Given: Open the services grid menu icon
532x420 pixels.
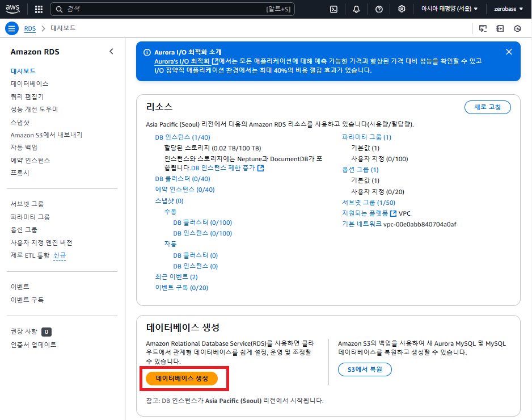Looking at the screenshot, I should [x=39, y=9].
